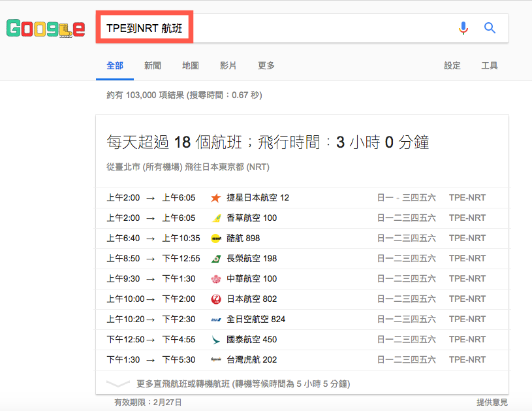532x411 pixels.
Task: Click departure time 上午9:30
Action: click(123, 279)
